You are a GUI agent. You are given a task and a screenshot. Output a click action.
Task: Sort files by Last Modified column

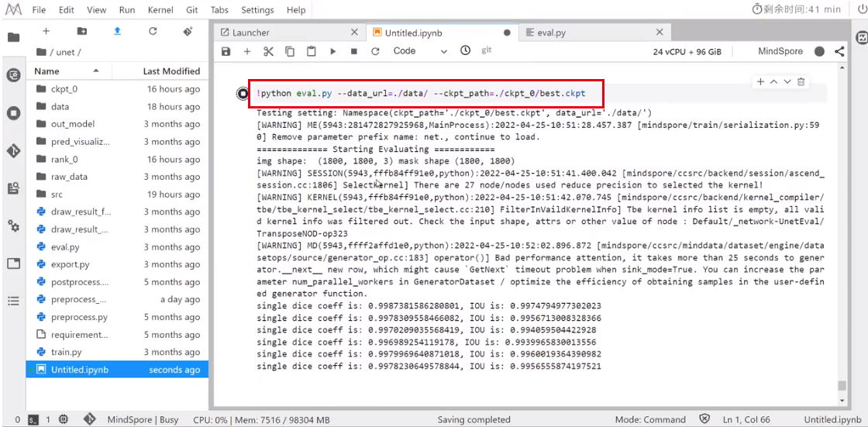160,71
